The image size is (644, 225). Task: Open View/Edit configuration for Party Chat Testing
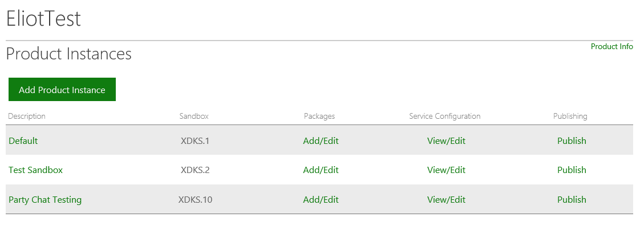(x=446, y=199)
